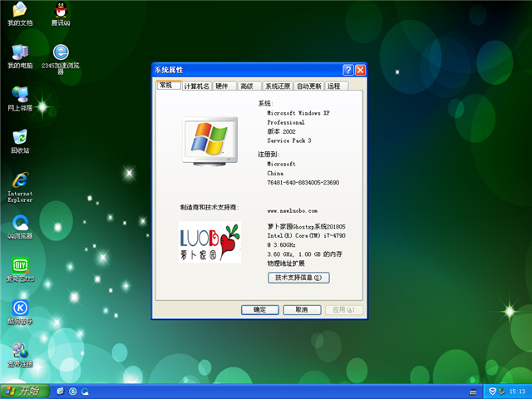Click the tray icon beside the clock
This screenshot has height=399, width=532.
pos(501,392)
